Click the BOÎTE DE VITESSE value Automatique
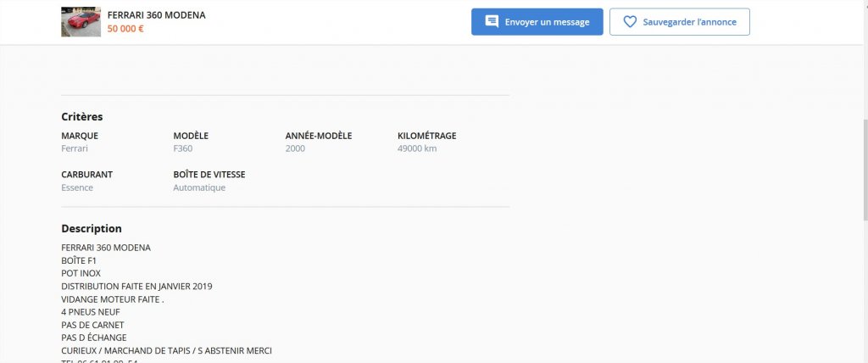This screenshot has height=363, width=868. (199, 187)
